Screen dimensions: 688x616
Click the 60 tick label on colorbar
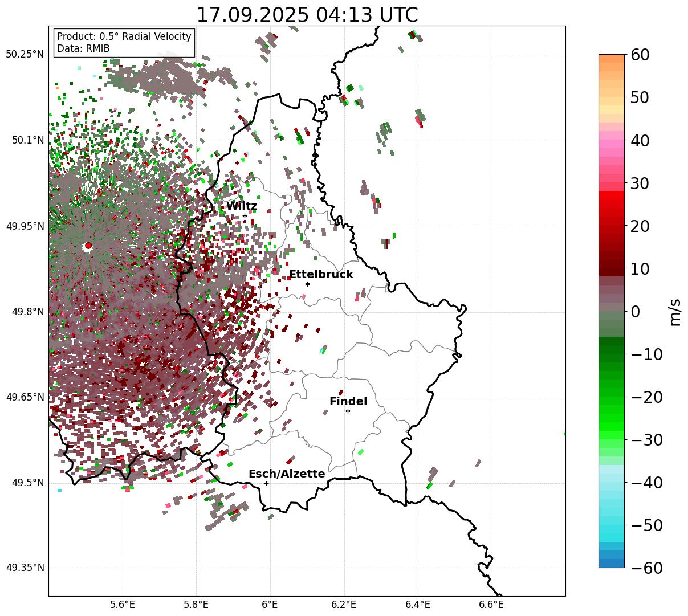(641, 55)
